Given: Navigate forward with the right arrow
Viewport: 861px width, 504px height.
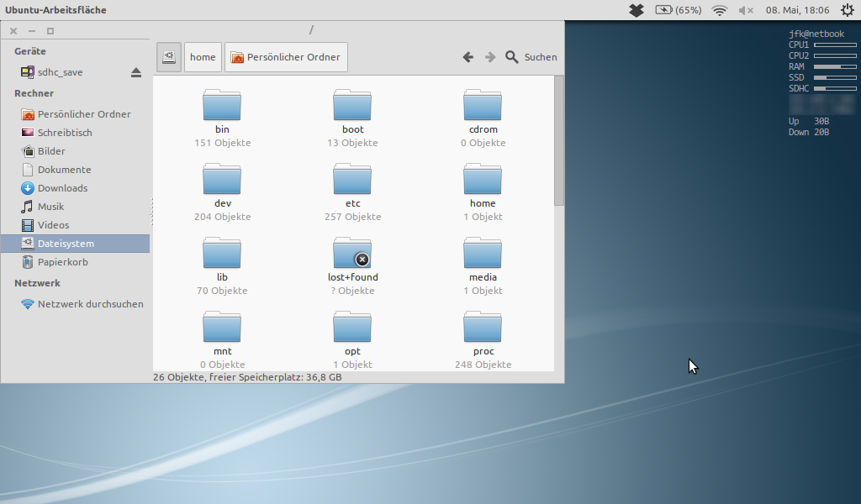Looking at the screenshot, I should [490, 57].
